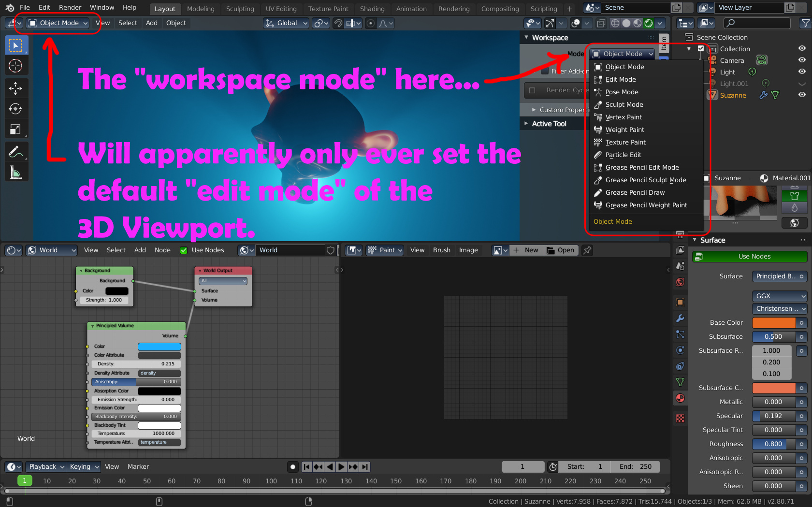
Task: Toggle X-ray view icon
Action: (x=601, y=23)
